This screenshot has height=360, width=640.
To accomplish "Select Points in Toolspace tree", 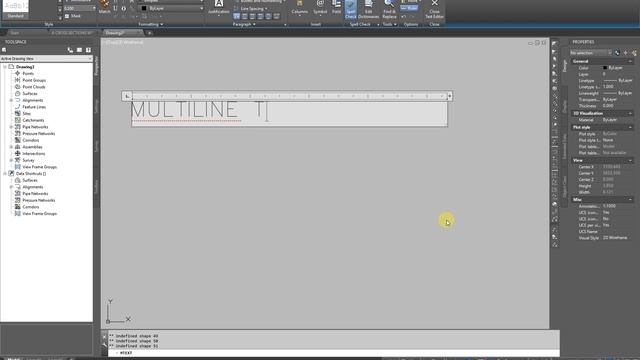I will pyautogui.click(x=28, y=73).
